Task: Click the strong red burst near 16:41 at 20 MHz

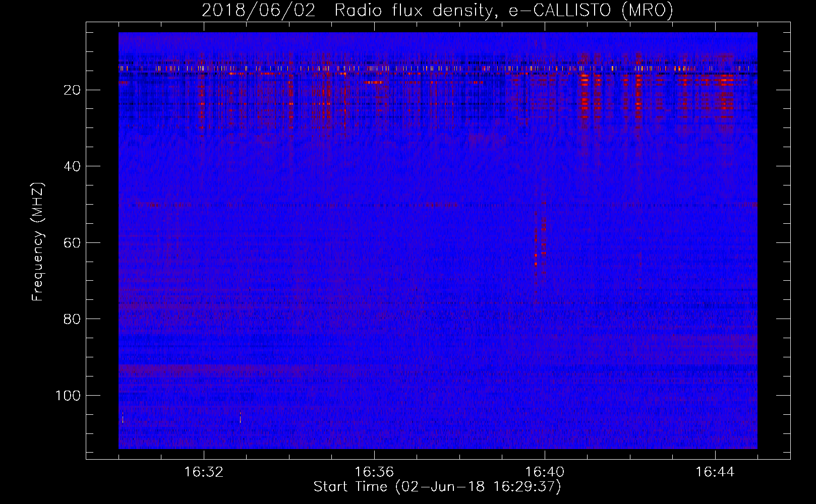Action: click(585, 93)
